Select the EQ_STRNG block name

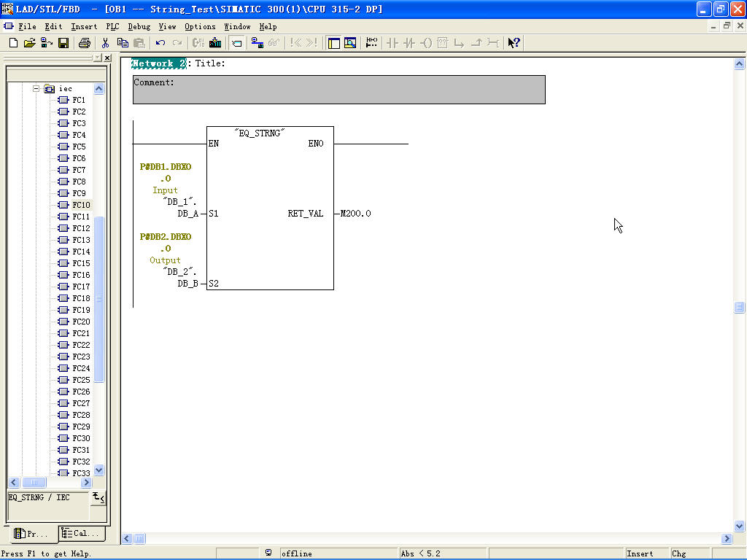click(260, 133)
